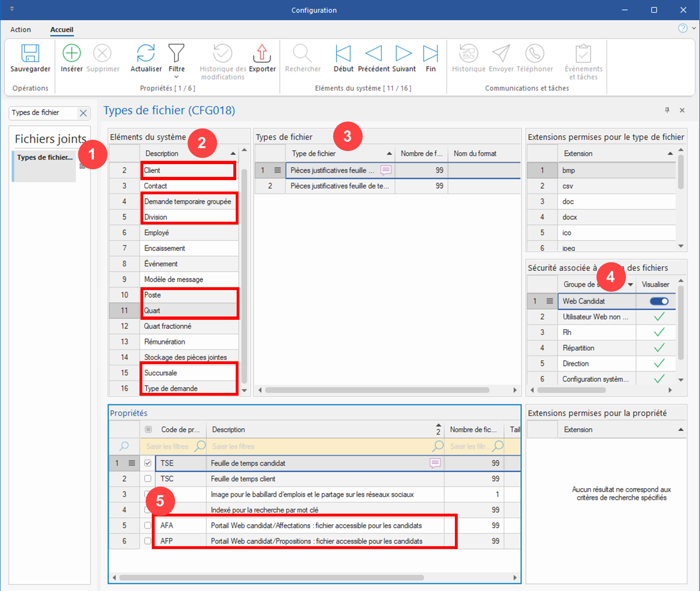Switch to the Accueil ribbon tab

[62, 30]
